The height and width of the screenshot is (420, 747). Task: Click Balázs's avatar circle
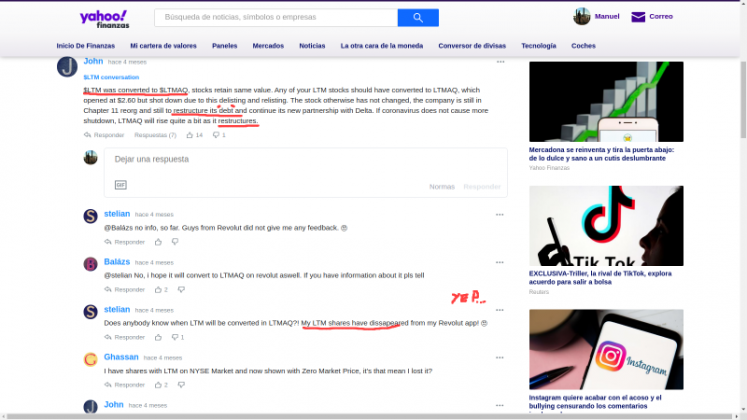click(x=91, y=264)
